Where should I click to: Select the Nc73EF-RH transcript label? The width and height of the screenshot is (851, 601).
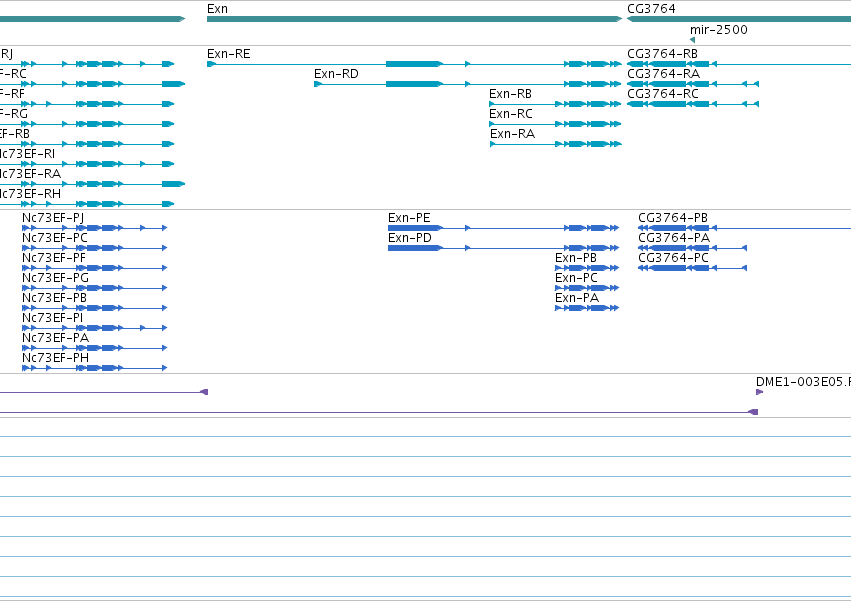tap(30, 194)
